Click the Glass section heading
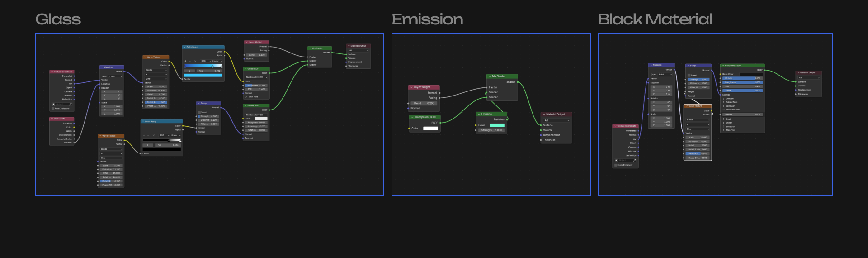Screen dimensions: 868x258 tap(58, 19)
